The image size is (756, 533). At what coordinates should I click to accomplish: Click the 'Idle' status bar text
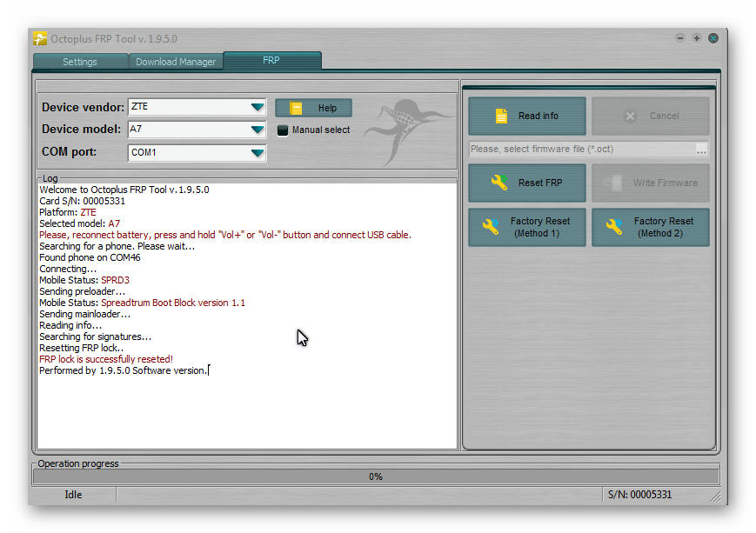(73, 495)
